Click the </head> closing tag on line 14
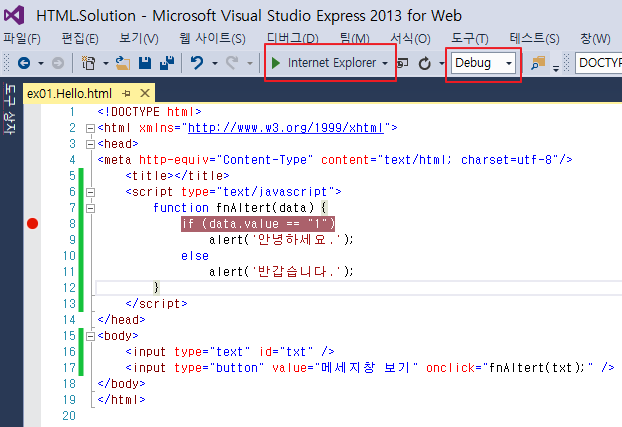 121,319
